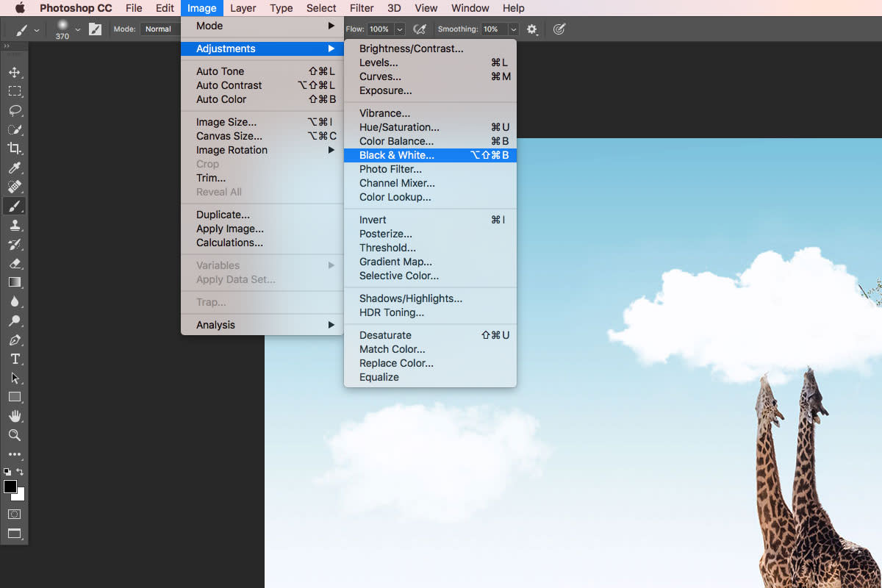Select the Blur tool
Viewport: 882px width, 588px height.
point(15,301)
